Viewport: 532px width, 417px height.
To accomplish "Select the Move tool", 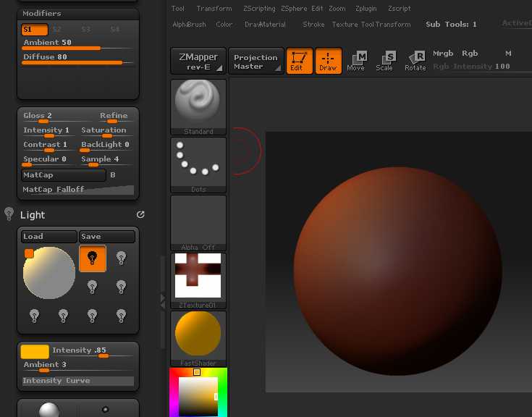I will coord(356,61).
